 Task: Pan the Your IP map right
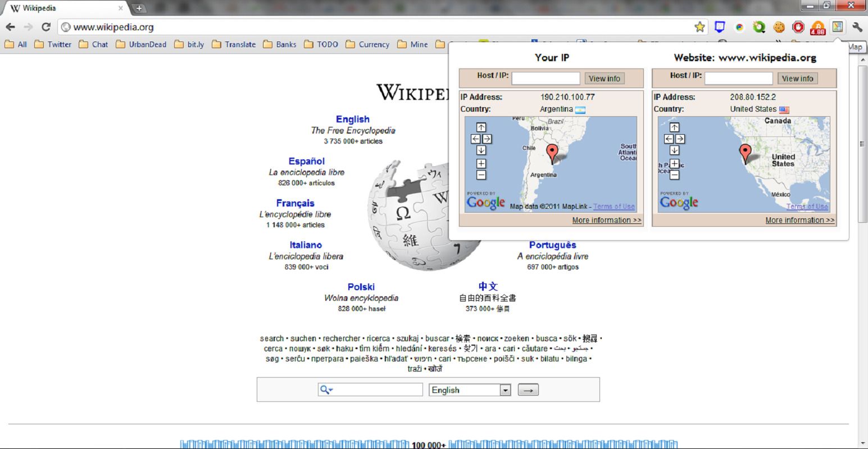(487, 139)
